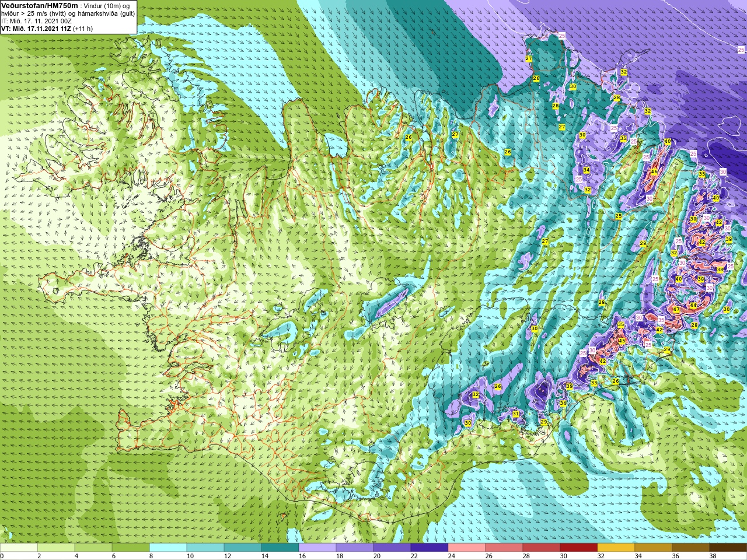Click the '16' tick on the legend scale
The width and height of the screenshot is (747, 560).
(302, 556)
